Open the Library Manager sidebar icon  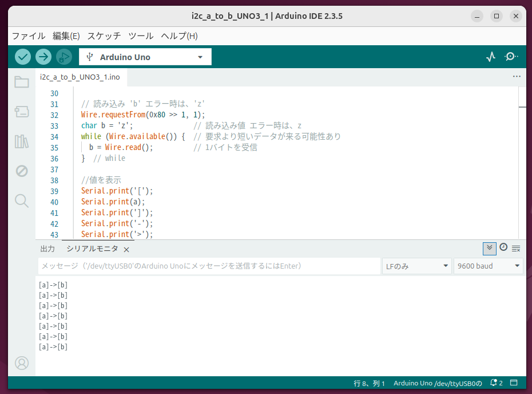(22, 141)
